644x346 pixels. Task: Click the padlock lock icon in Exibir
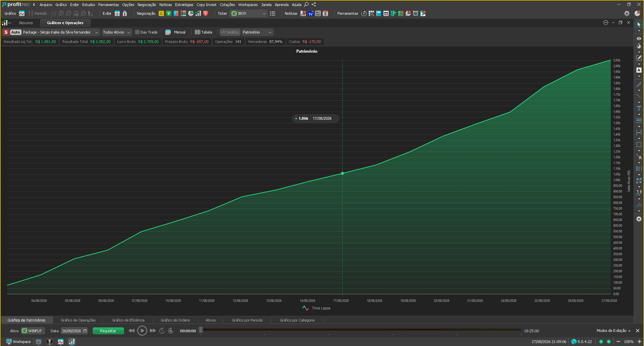pos(125,13)
